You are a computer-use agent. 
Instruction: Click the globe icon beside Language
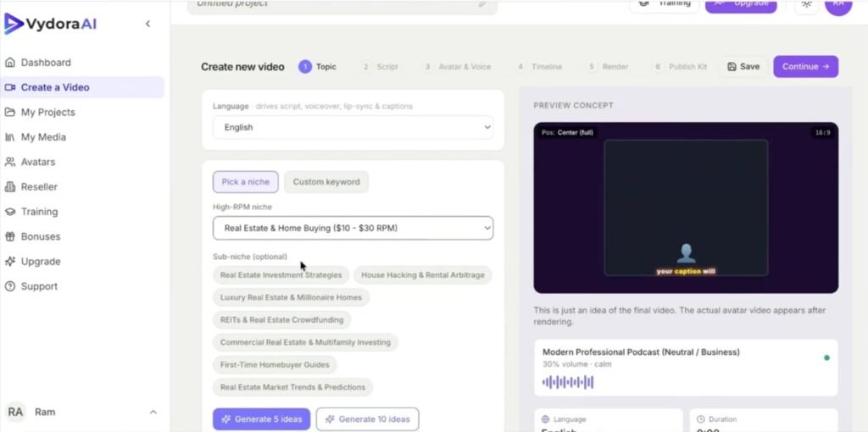pyautogui.click(x=545, y=419)
